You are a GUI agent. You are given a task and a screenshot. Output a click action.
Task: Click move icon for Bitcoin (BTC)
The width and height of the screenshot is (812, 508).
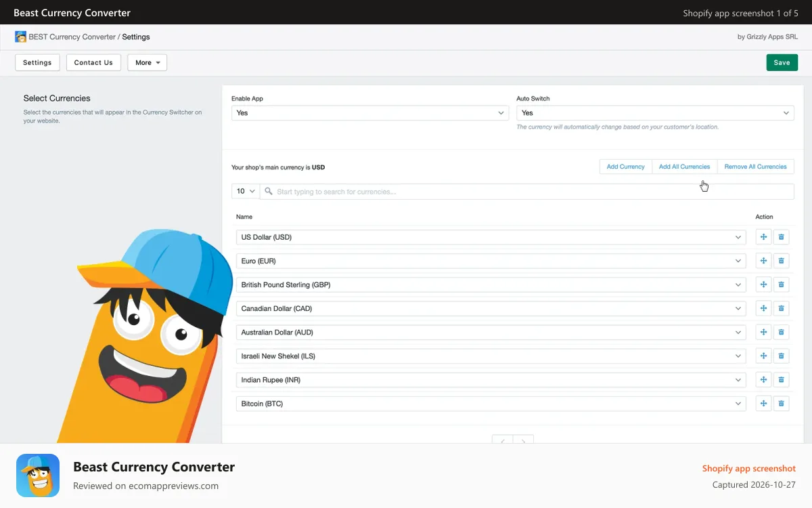763,403
